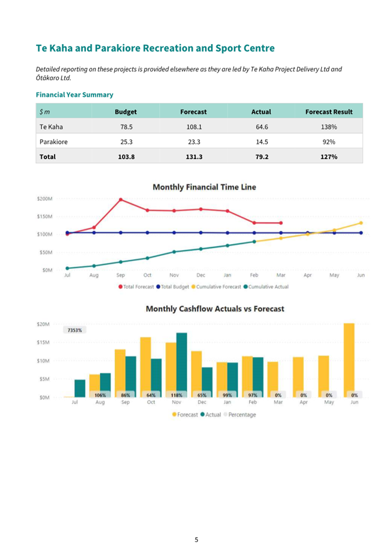Click the teal Actual legend dot in cashflow chart
Image resolution: width=392 pixels, height=555 pixels.
tap(202, 414)
